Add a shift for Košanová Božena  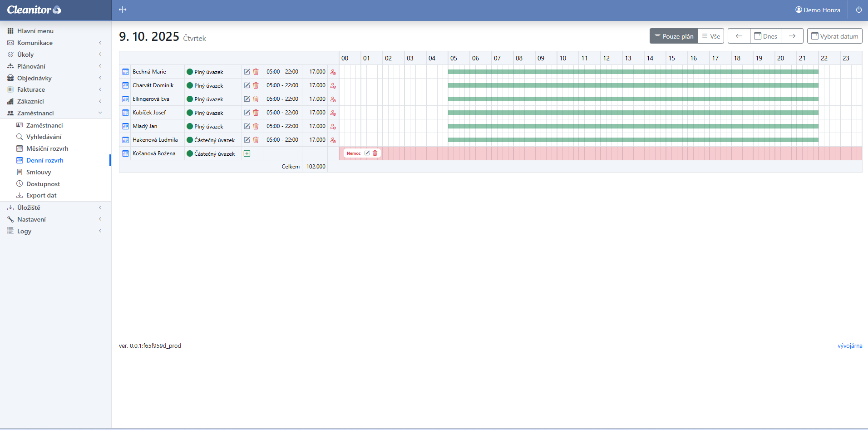pyautogui.click(x=247, y=153)
